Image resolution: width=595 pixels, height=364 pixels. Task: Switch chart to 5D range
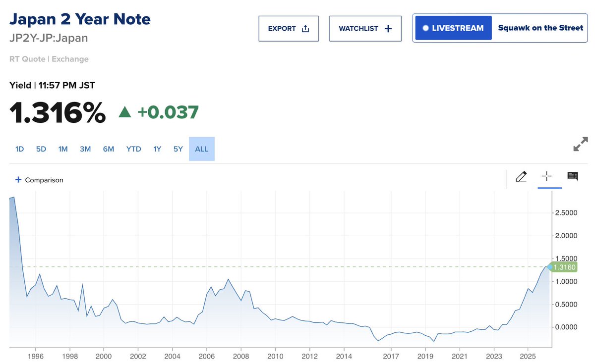(x=41, y=149)
